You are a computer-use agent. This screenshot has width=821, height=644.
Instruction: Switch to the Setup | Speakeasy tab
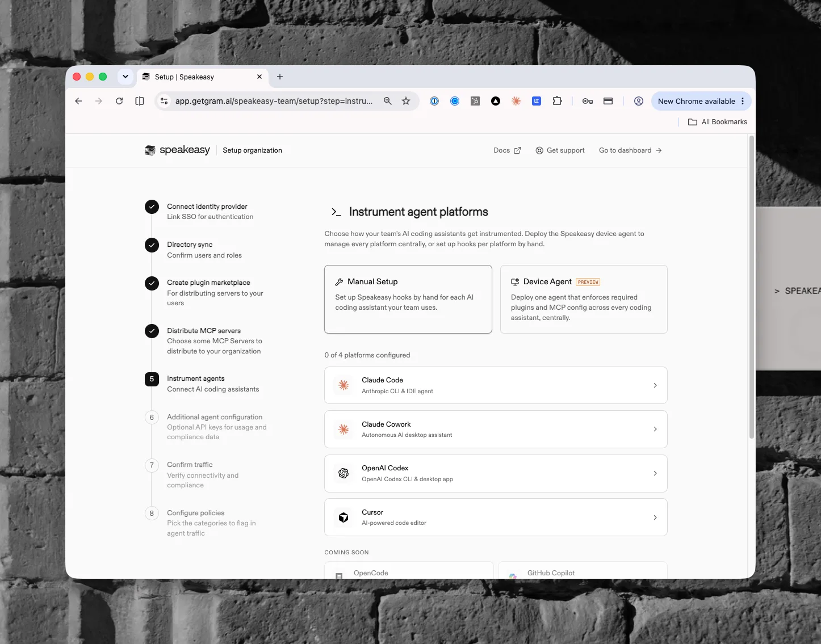click(203, 77)
